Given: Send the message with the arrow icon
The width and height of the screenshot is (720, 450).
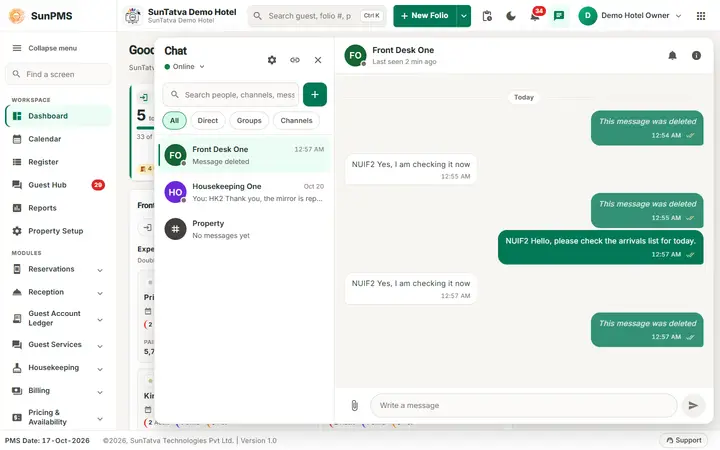Looking at the screenshot, I should pos(693,405).
